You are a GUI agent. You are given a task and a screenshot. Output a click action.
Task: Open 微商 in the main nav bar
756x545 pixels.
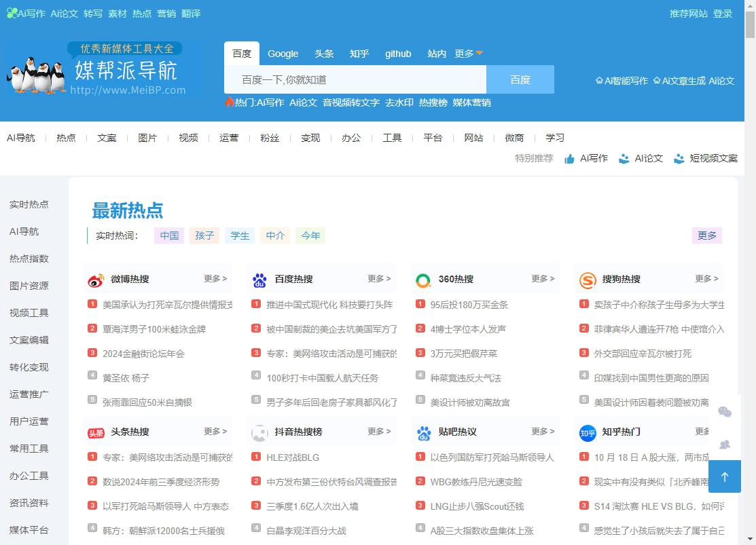tap(514, 138)
